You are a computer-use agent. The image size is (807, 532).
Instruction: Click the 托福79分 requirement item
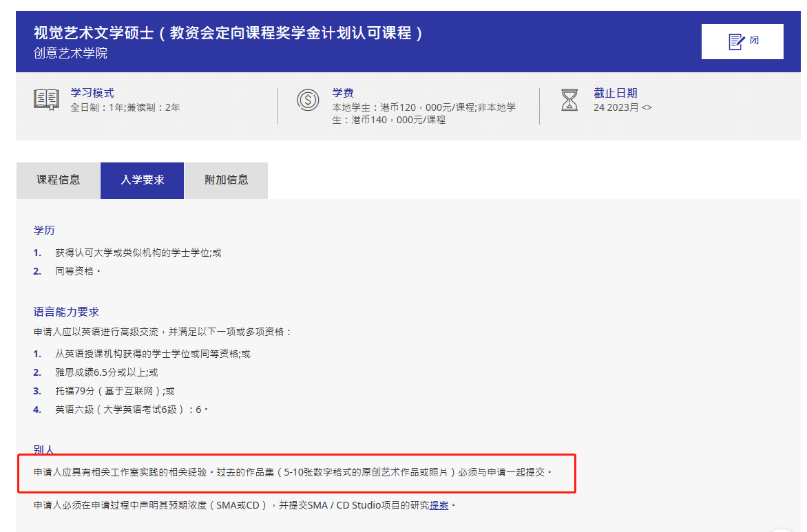115,391
